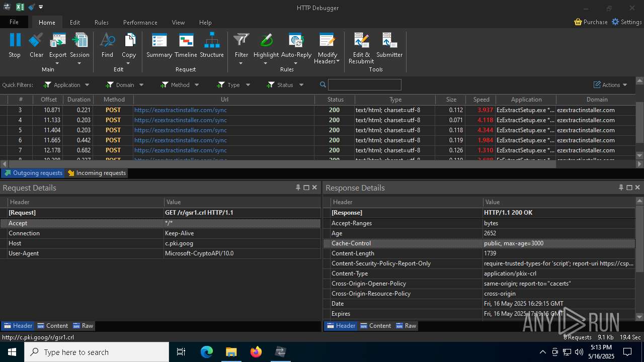Sort by the Speed column header
Image resolution: width=644 pixels, height=362 pixels.
coord(481,100)
